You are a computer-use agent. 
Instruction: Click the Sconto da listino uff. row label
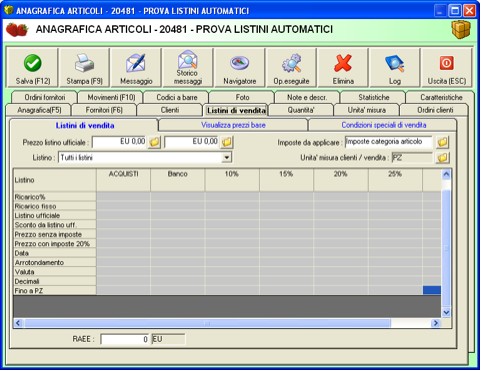point(55,225)
